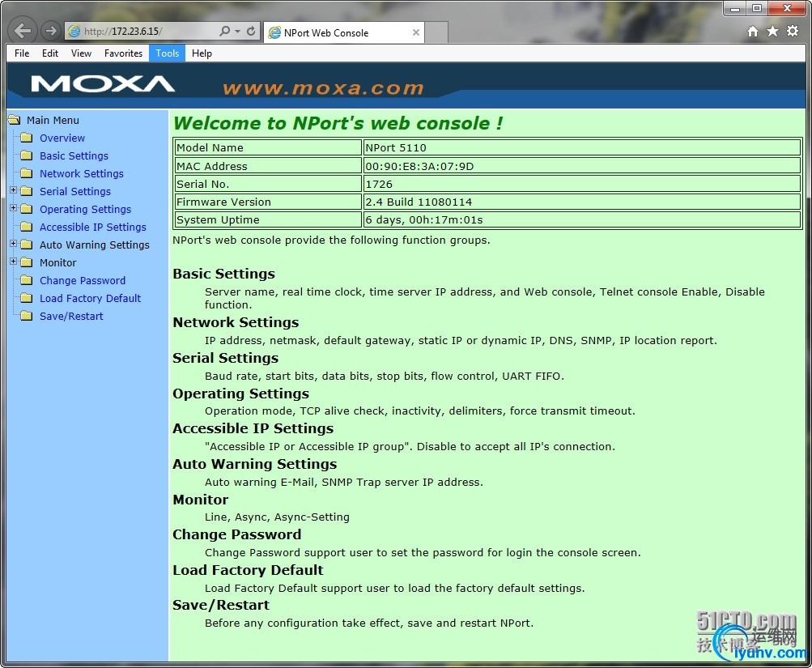The width and height of the screenshot is (812, 668).
Task: Open the Favorites menu
Action: tap(123, 53)
